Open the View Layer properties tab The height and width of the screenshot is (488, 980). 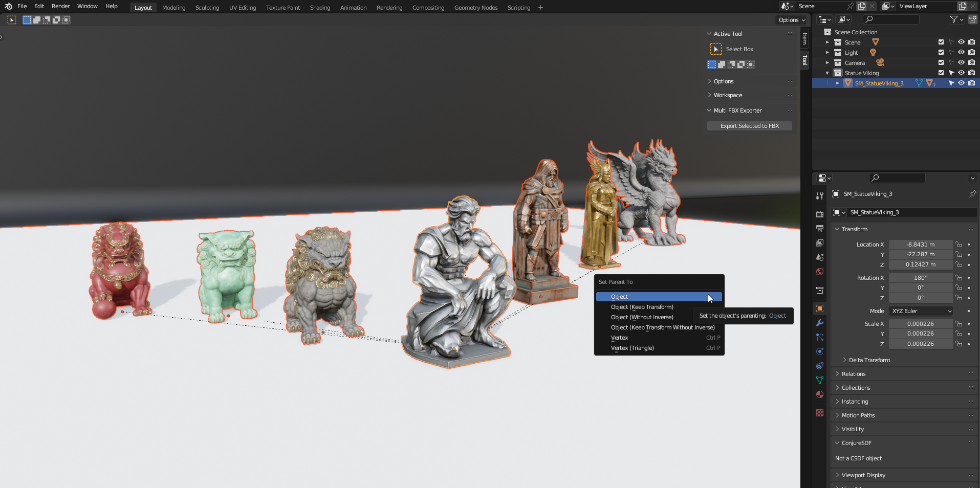[820, 242]
